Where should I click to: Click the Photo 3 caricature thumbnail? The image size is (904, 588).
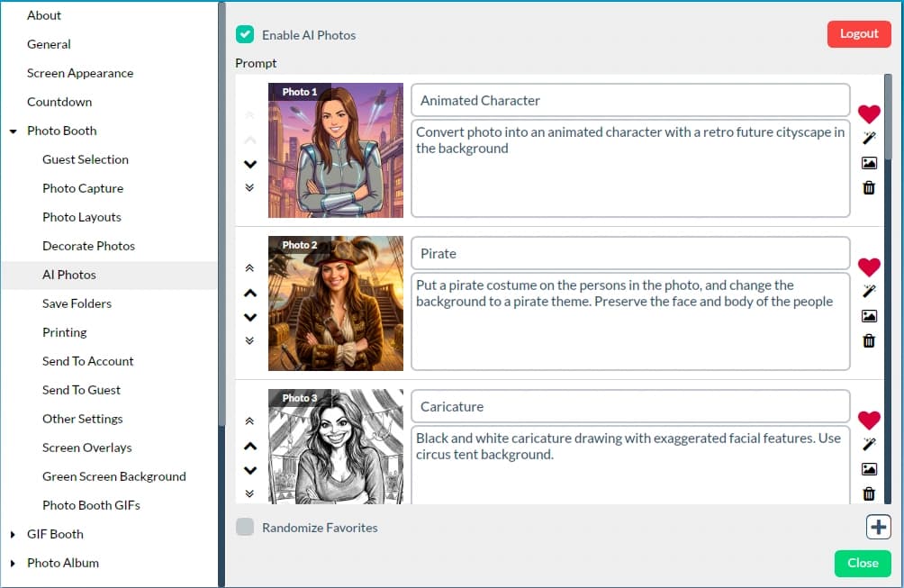pyautogui.click(x=336, y=447)
